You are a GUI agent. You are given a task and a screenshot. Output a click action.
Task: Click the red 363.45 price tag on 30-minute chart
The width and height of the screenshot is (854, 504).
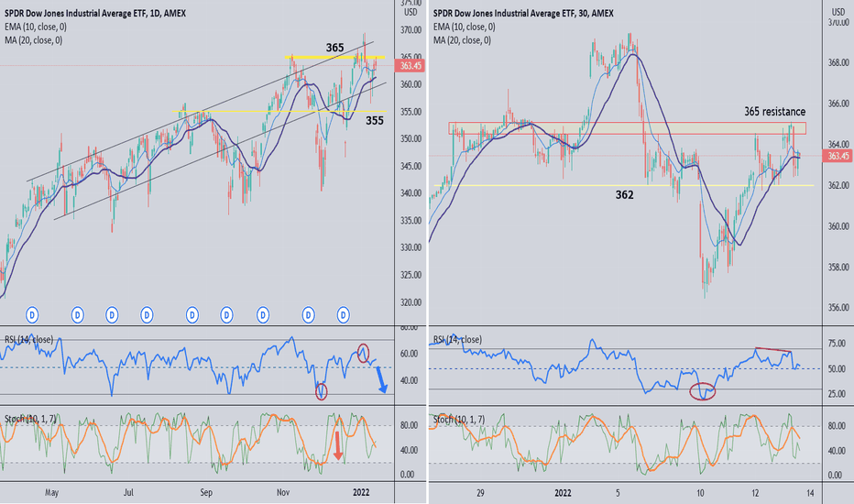pos(838,156)
